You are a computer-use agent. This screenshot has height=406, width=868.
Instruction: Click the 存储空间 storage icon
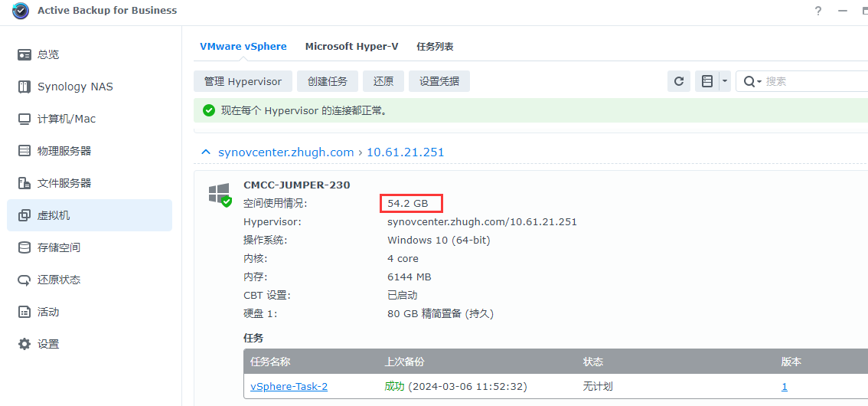point(24,247)
